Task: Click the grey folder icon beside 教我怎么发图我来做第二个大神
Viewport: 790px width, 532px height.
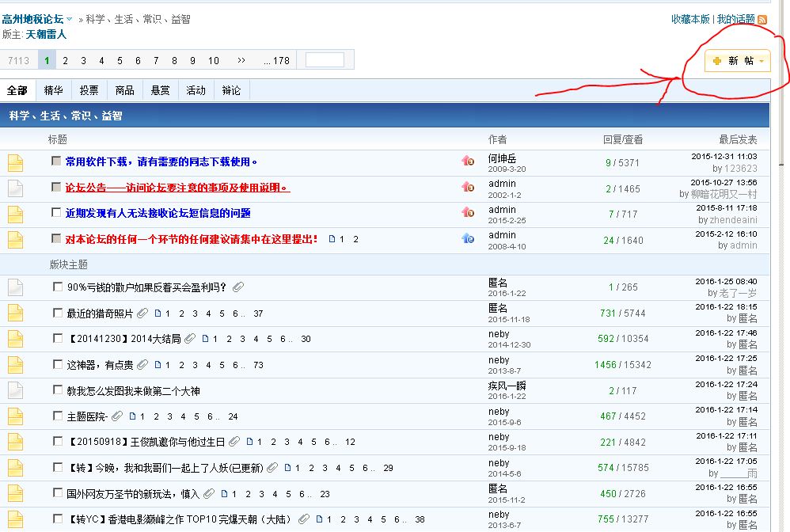Action: pos(16,389)
